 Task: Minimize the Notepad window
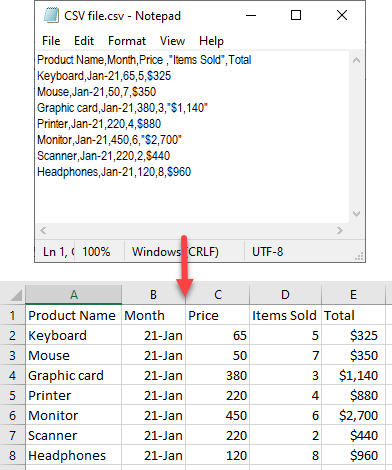coord(251,15)
